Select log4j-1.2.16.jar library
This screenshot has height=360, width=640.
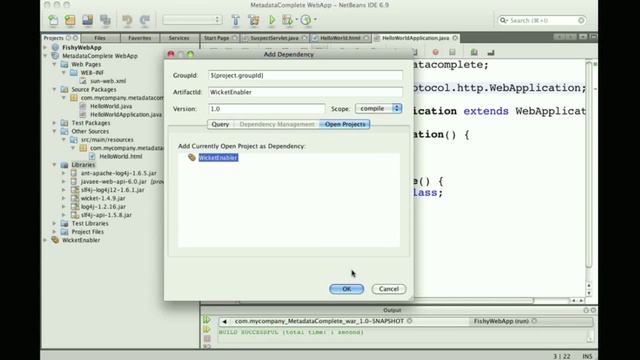pyautogui.click(x=104, y=207)
